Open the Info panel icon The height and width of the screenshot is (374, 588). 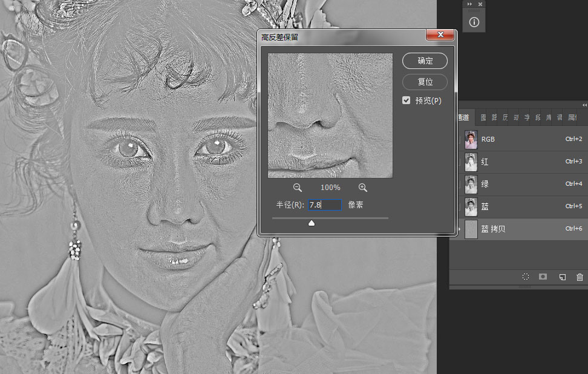474,22
